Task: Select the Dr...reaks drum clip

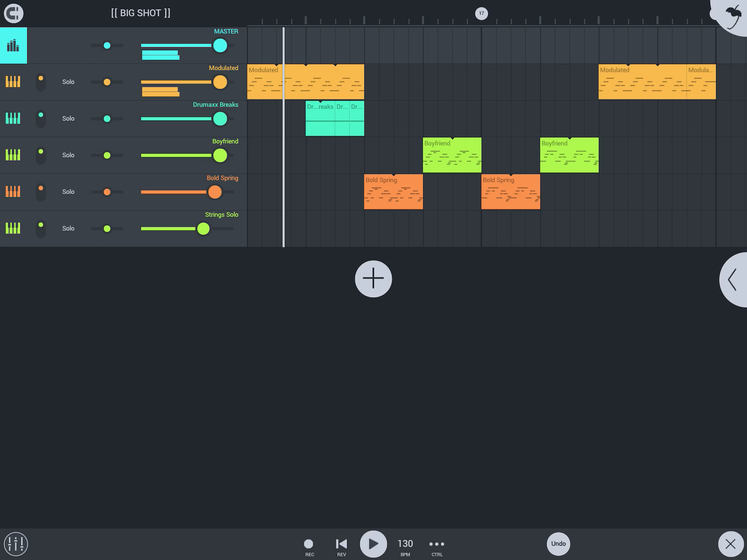Action: pos(320,118)
